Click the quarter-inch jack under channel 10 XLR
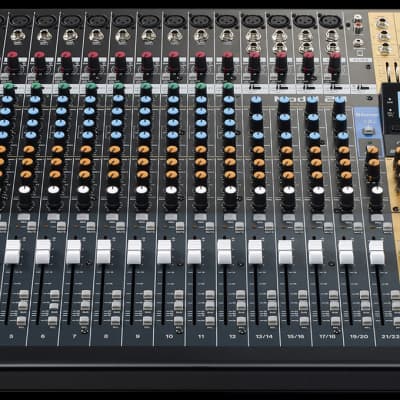Image resolution: width=400 pixels, height=400 pixels. click(x=174, y=35)
